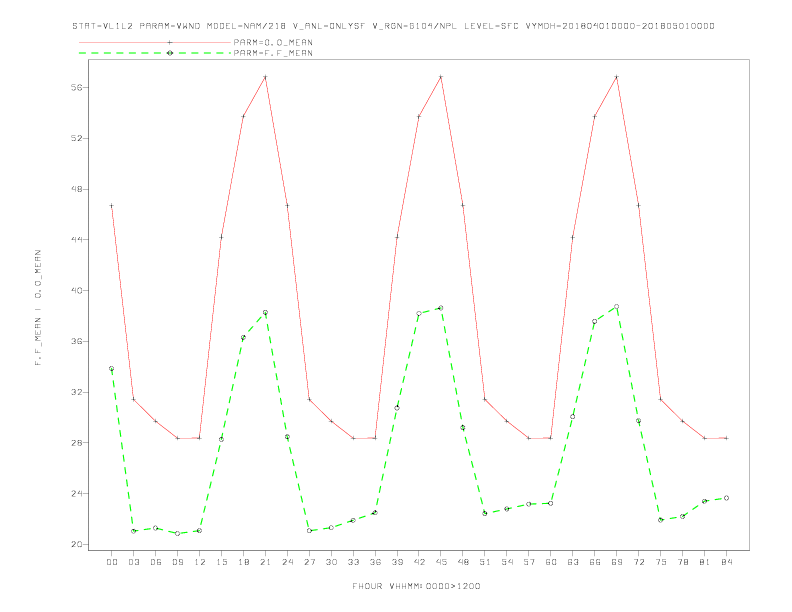Click x-axis forecast hour label 42
Viewport: 792px width, 612px height.
pyautogui.click(x=419, y=562)
